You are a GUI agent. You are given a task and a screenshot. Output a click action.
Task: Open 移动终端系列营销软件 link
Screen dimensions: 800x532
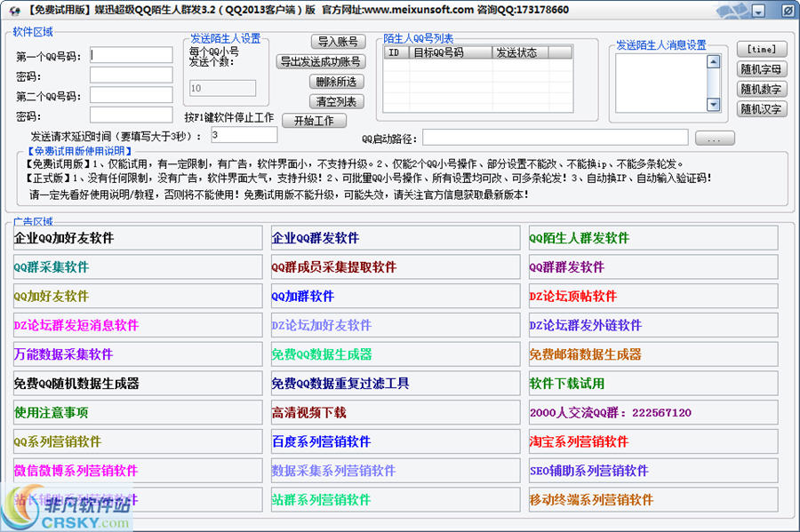coord(653,499)
